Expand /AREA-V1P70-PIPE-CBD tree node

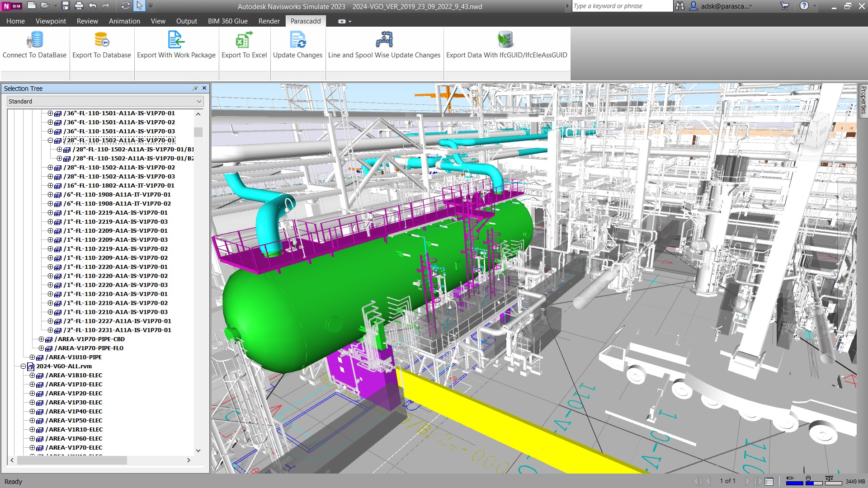click(x=41, y=339)
